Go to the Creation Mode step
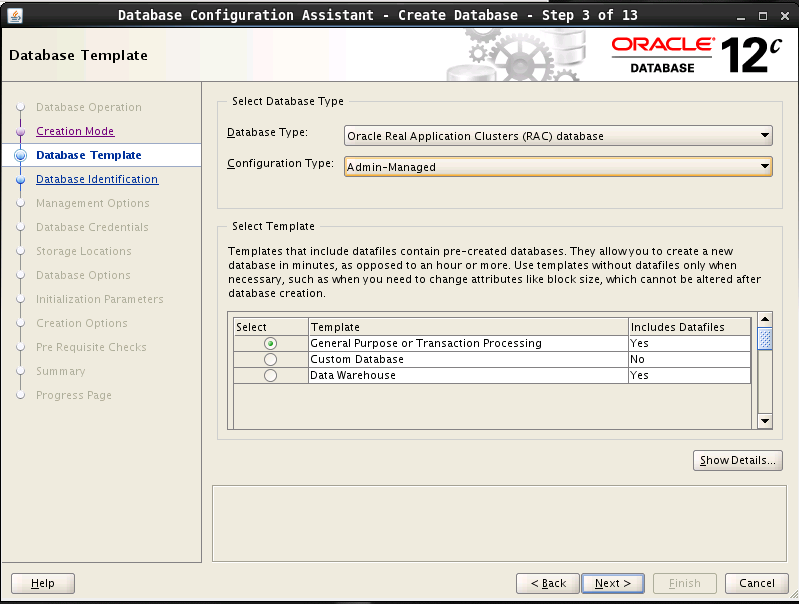The height and width of the screenshot is (604, 799). 75,132
